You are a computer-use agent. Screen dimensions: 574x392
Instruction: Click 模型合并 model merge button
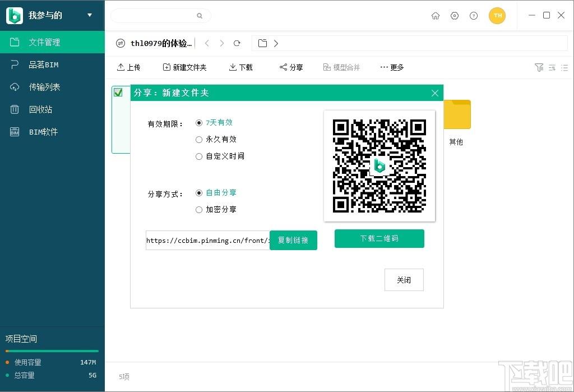coord(341,67)
